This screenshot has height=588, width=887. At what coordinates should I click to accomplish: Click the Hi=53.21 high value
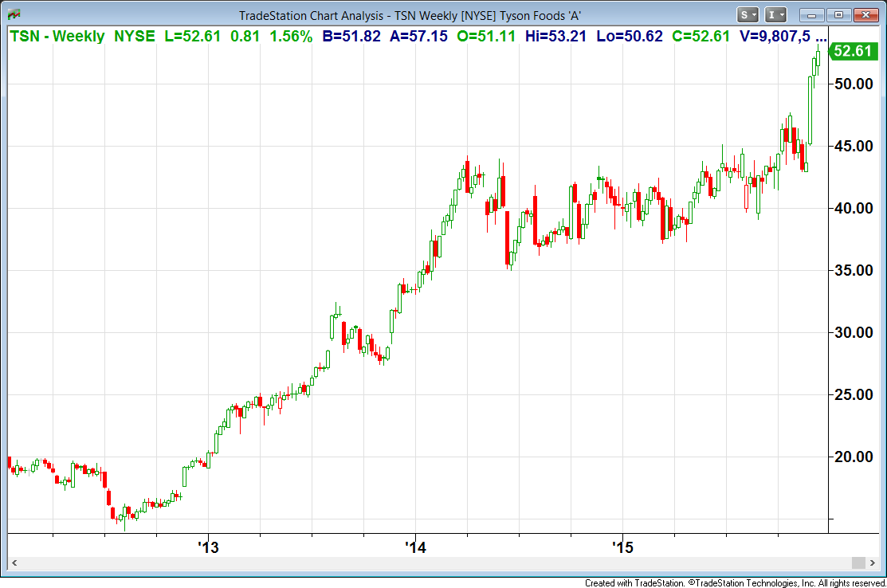(x=555, y=36)
